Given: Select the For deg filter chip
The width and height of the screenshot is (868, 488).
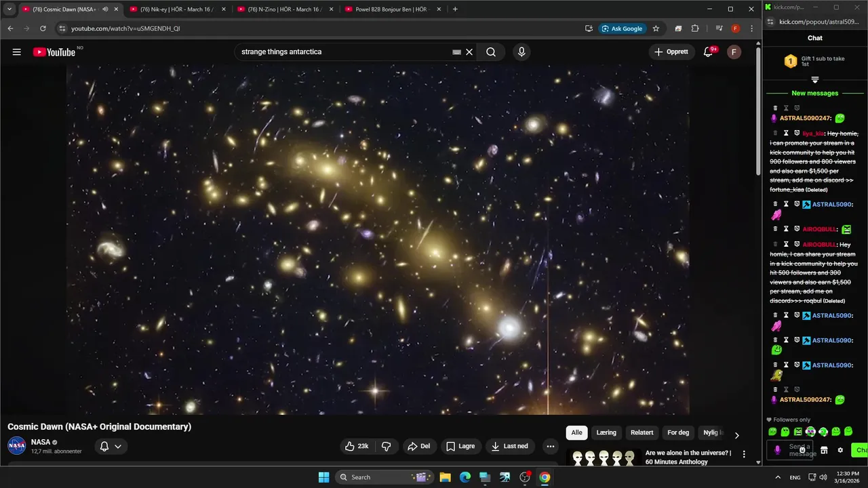Looking at the screenshot, I should (678, 432).
